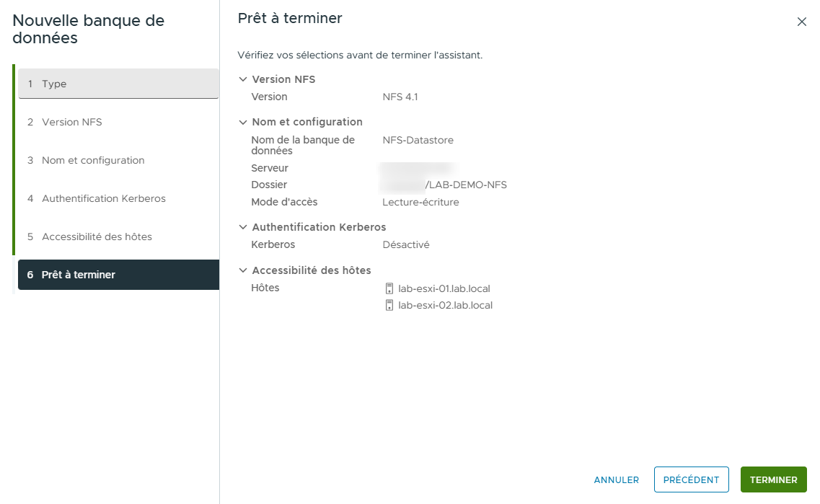
Task: Select step 4 Authentification Kerberos
Action: coord(118,198)
